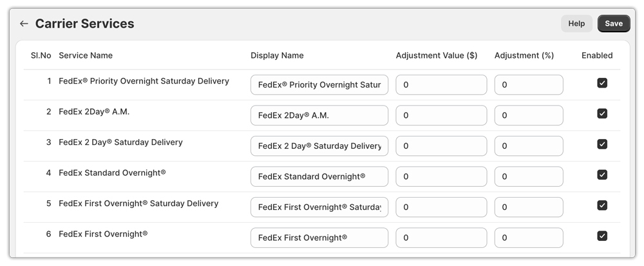
Task: Set Adjustment Value ($) for FedEx Standard Overnight
Action: pyautogui.click(x=441, y=176)
